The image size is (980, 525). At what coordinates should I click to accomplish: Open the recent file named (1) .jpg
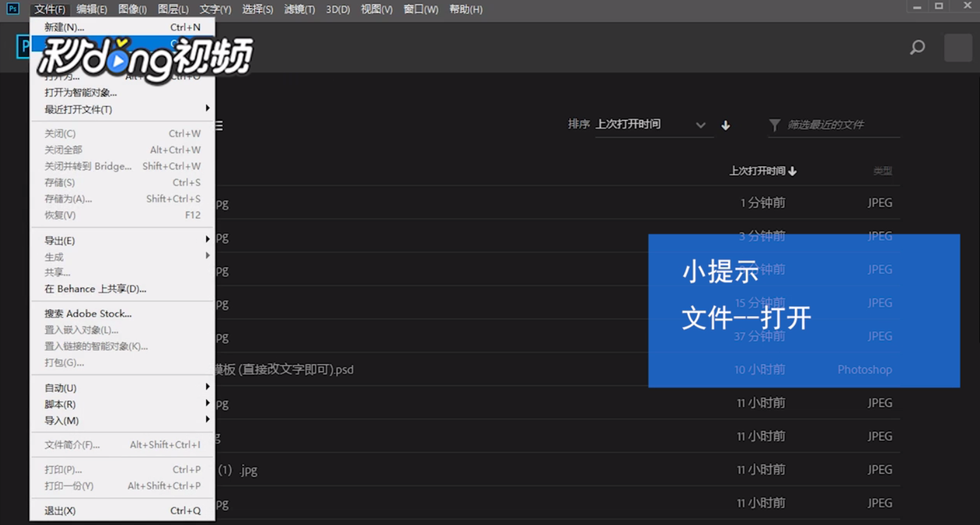click(238, 470)
